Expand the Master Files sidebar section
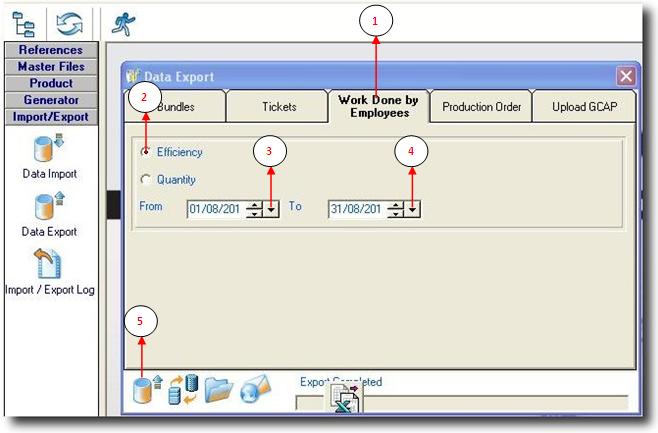Image resolution: width=658 pixels, height=433 pixels. click(x=50, y=67)
